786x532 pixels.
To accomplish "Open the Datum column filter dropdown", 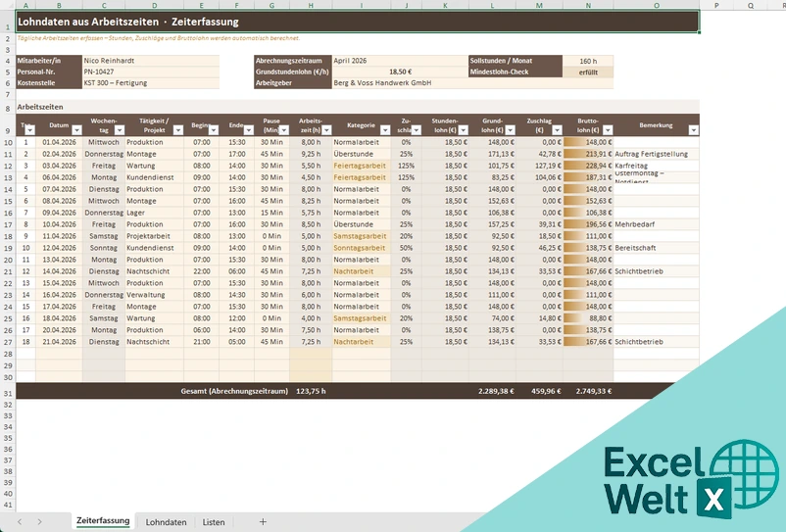I will pyautogui.click(x=76, y=130).
